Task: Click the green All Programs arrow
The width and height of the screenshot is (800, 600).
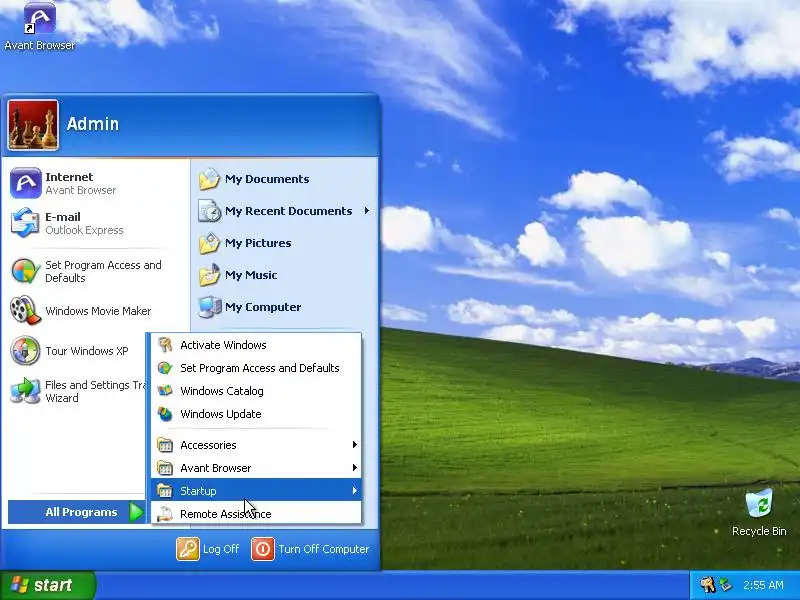Action: click(x=136, y=512)
